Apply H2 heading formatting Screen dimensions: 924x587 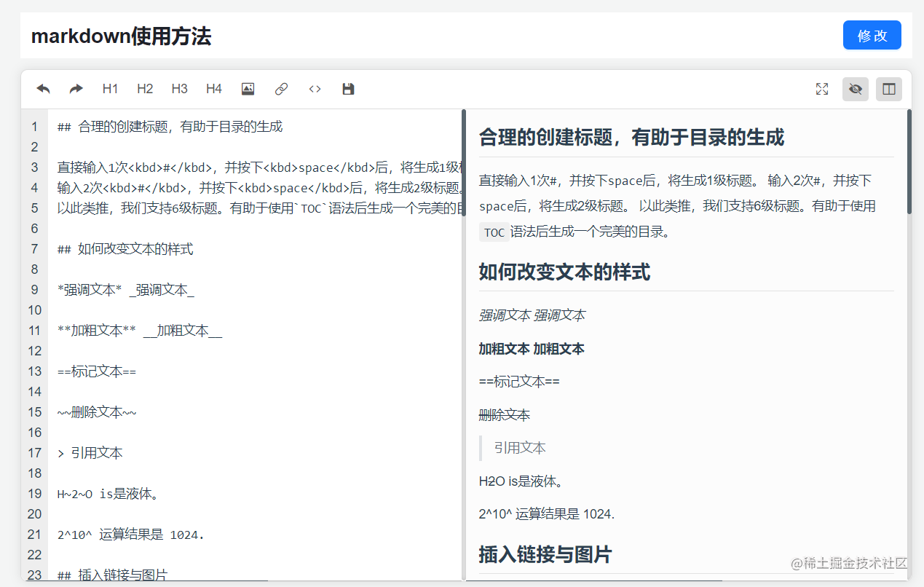(x=144, y=88)
